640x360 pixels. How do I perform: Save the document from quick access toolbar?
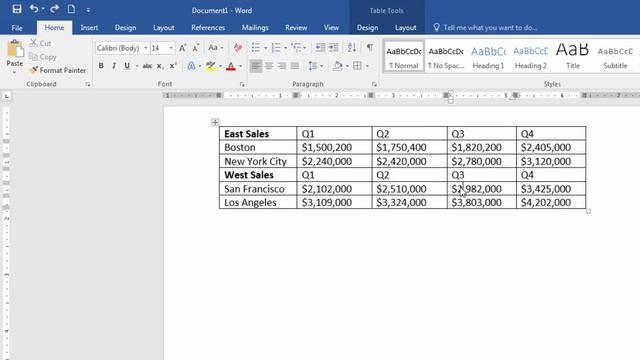17,9
